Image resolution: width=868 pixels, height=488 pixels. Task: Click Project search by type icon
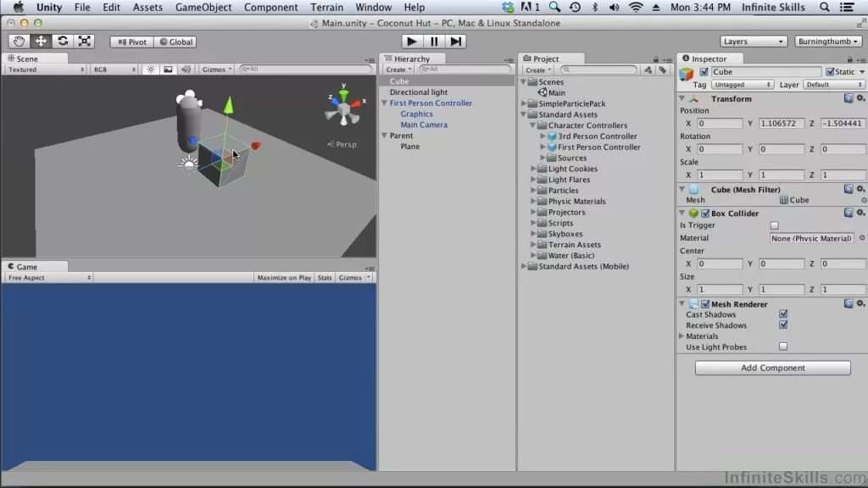[x=648, y=69]
